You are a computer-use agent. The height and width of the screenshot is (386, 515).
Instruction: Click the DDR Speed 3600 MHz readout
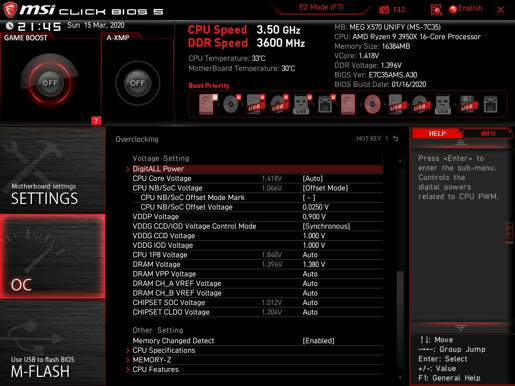pyautogui.click(x=246, y=43)
